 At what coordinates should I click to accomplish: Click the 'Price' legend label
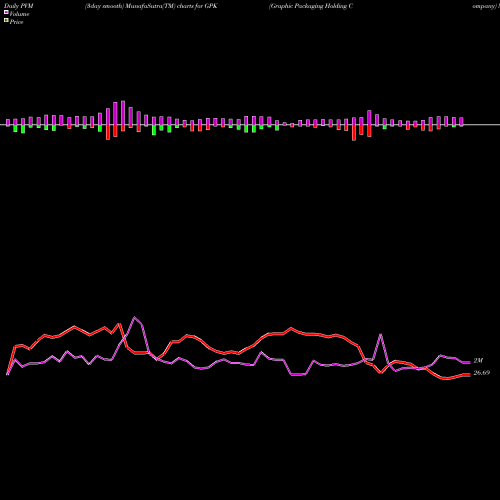click(x=16, y=22)
